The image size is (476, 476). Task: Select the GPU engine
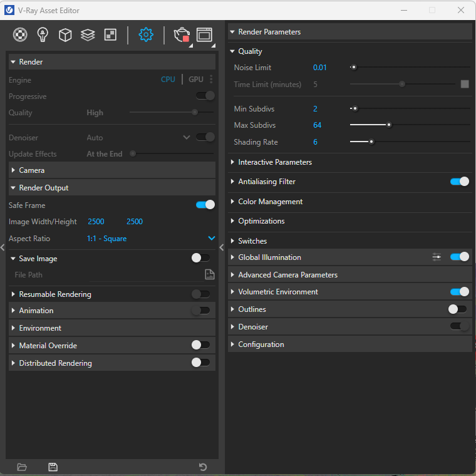pyautogui.click(x=196, y=80)
